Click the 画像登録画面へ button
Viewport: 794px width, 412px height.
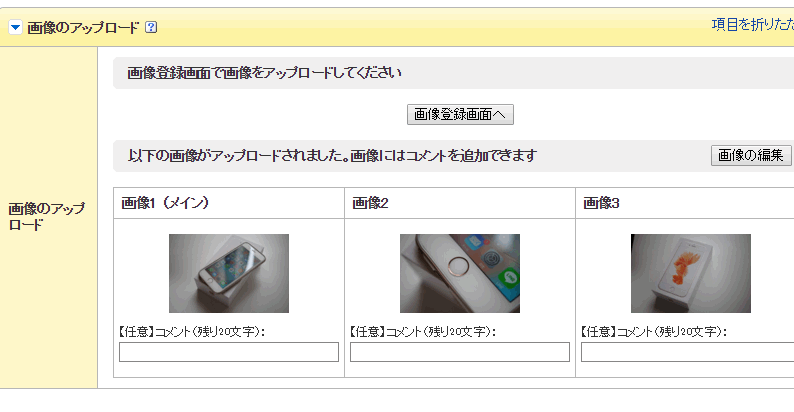click(460, 114)
